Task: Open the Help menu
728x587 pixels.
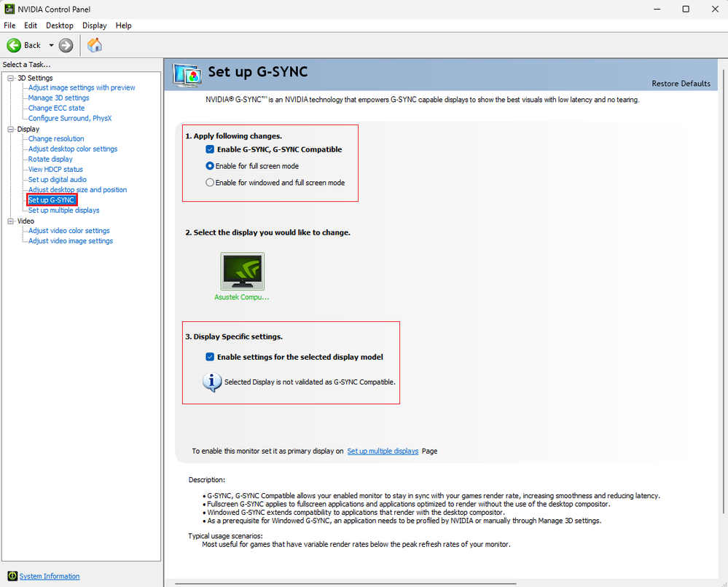Action: click(123, 25)
